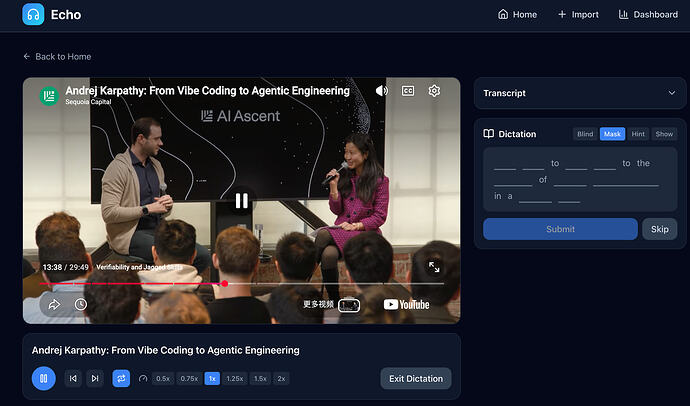Open the Home navigation item
The image size is (690, 406).
(517, 15)
